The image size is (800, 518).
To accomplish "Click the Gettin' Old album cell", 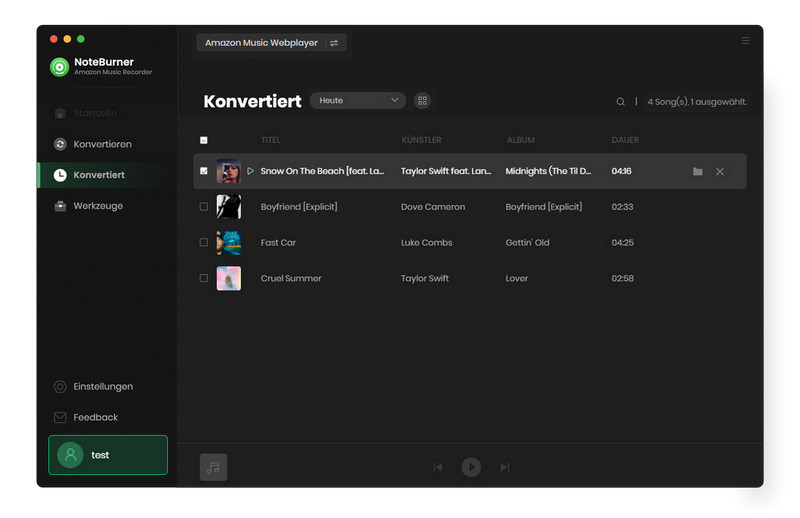I will tap(527, 242).
